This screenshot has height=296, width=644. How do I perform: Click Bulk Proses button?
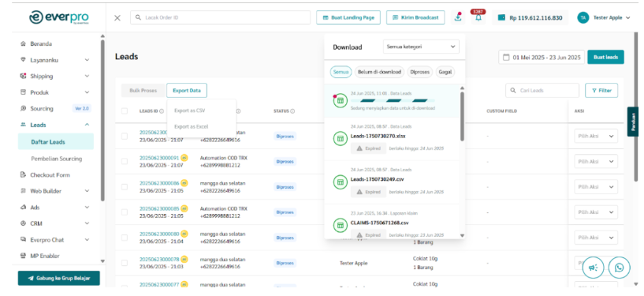(143, 91)
